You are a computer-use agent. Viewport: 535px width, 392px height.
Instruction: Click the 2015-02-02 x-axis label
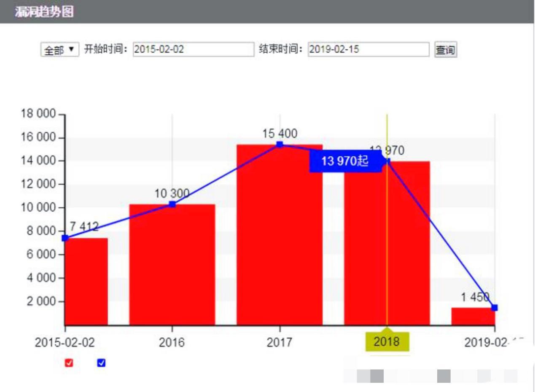(65, 342)
